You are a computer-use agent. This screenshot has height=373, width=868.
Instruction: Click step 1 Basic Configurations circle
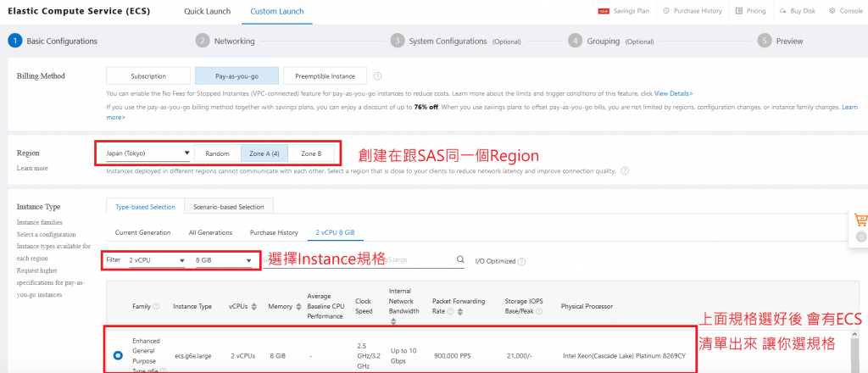pos(15,41)
